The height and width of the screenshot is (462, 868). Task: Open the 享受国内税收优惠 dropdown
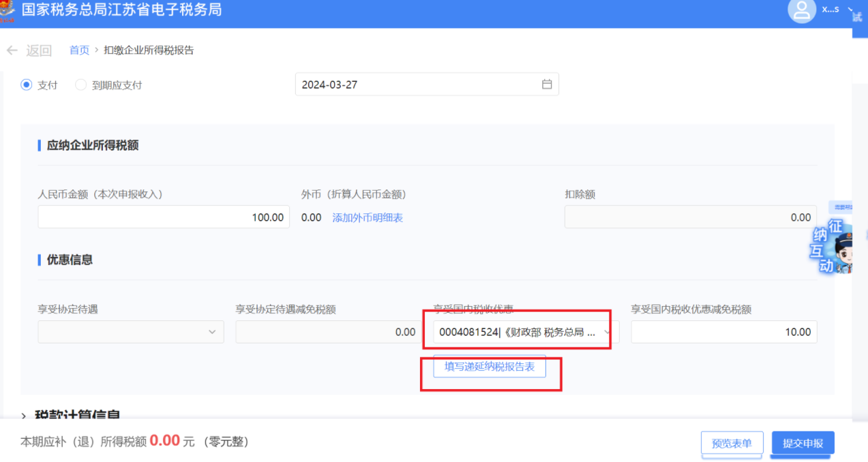tap(522, 332)
